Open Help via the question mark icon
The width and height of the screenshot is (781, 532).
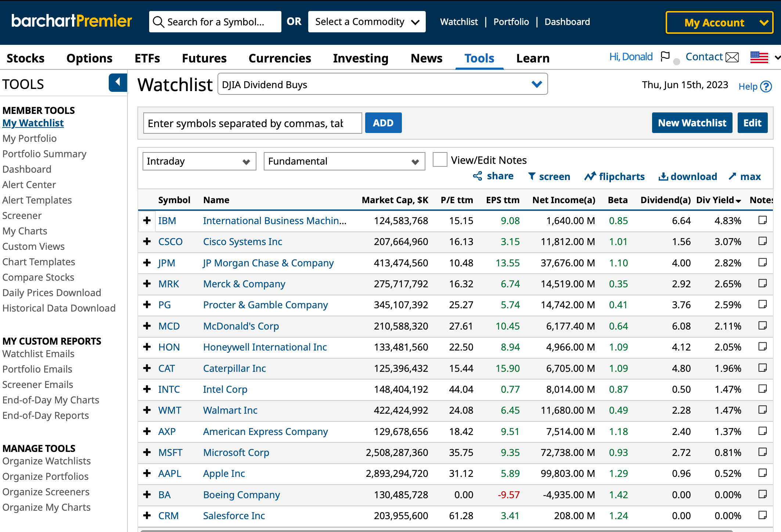[766, 86]
